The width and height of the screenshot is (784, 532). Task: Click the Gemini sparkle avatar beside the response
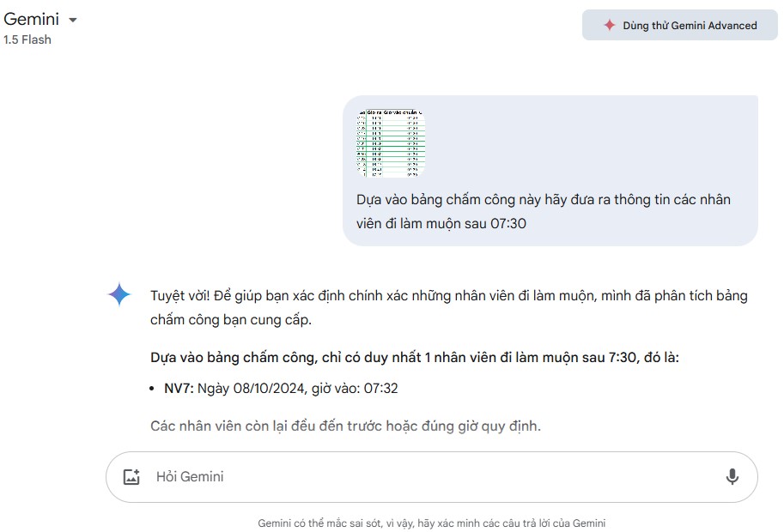click(120, 296)
